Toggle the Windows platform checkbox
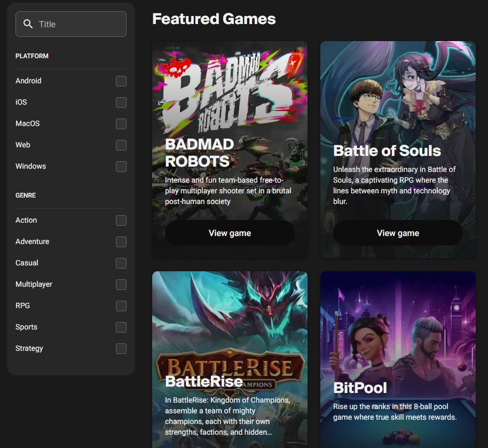This screenshot has width=488, height=448. click(121, 167)
